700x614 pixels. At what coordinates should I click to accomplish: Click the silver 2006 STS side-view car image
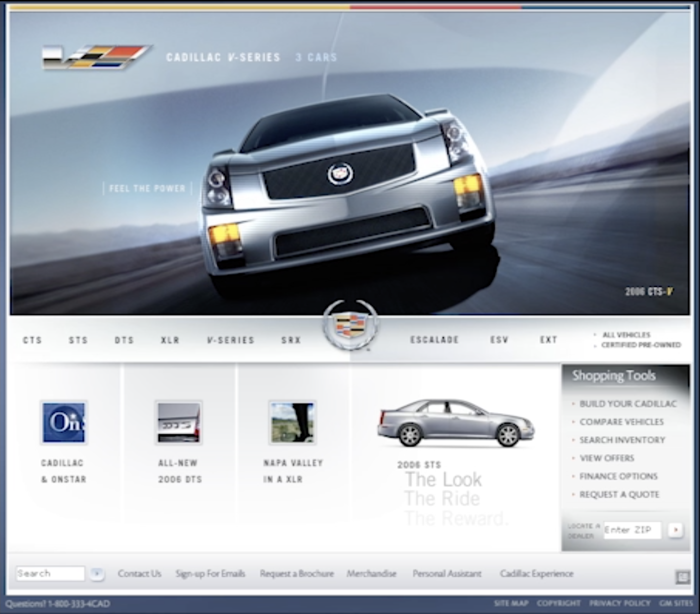click(x=456, y=423)
